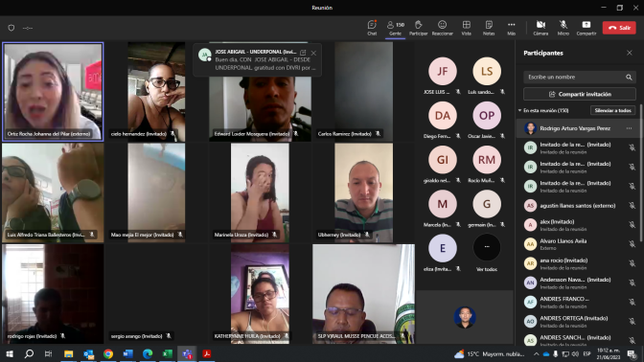The height and width of the screenshot is (362, 644).
Task: Collapse the 'En esta reunión (150)' section
Action: [x=520, y=110]
